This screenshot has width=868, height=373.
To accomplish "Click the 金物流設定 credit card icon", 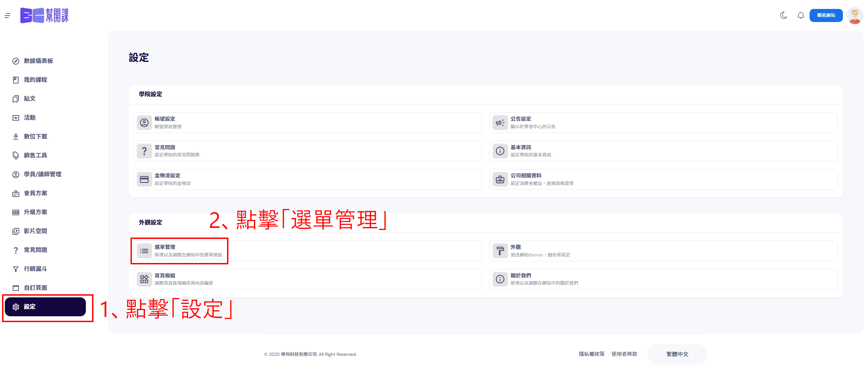I will click(x=144, y=179).
